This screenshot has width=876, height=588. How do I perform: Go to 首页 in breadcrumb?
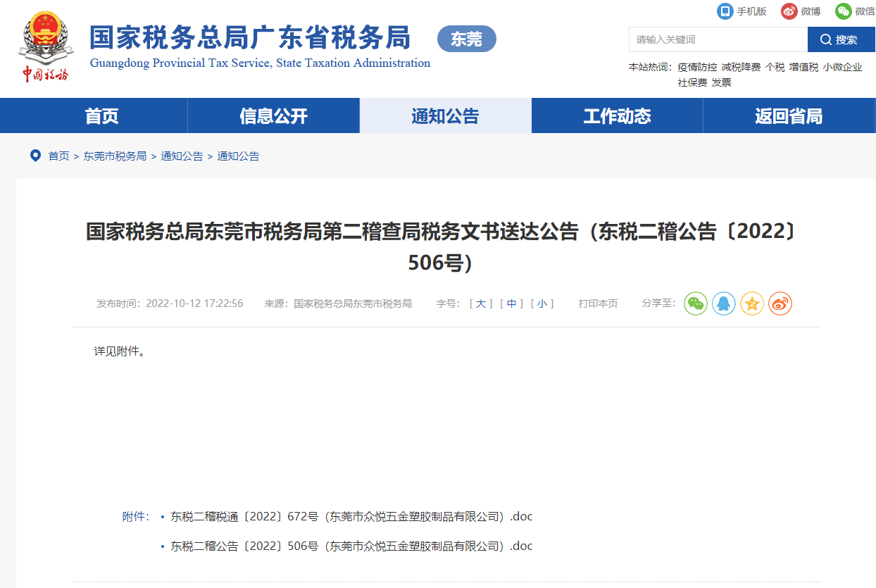(58, 156)
